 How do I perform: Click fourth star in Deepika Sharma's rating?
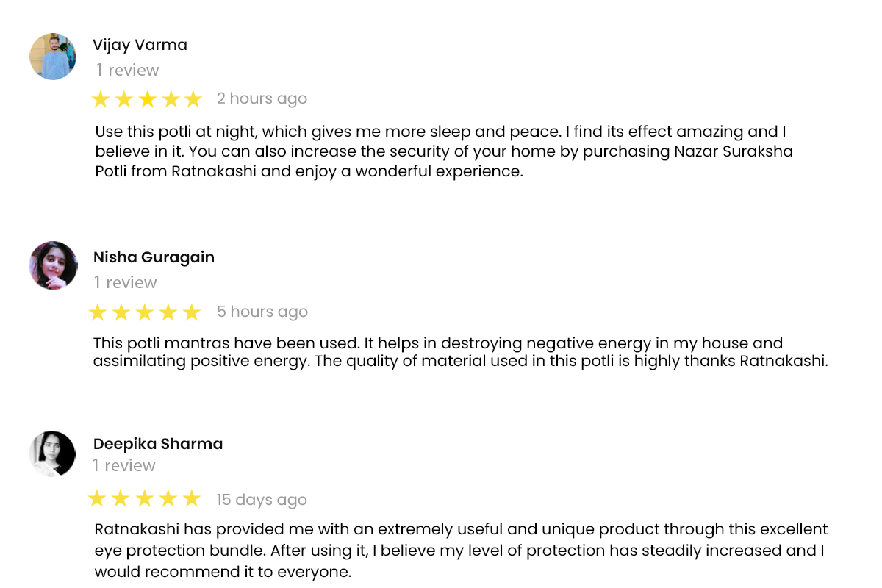pos(168,499)
